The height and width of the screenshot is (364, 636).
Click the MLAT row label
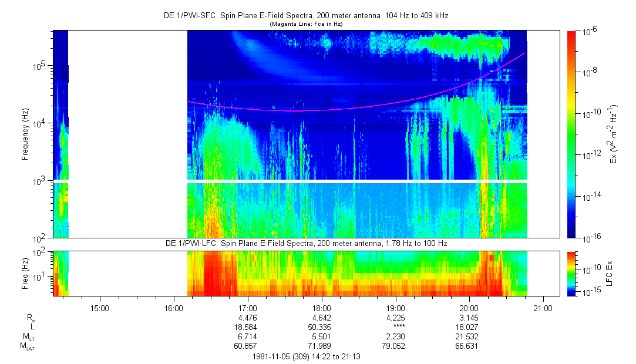[27, 347]
